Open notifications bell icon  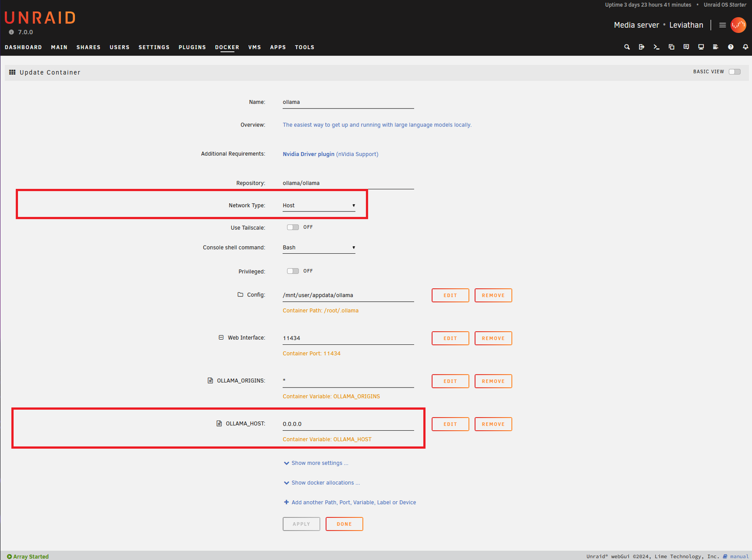[x=745, y=47]
